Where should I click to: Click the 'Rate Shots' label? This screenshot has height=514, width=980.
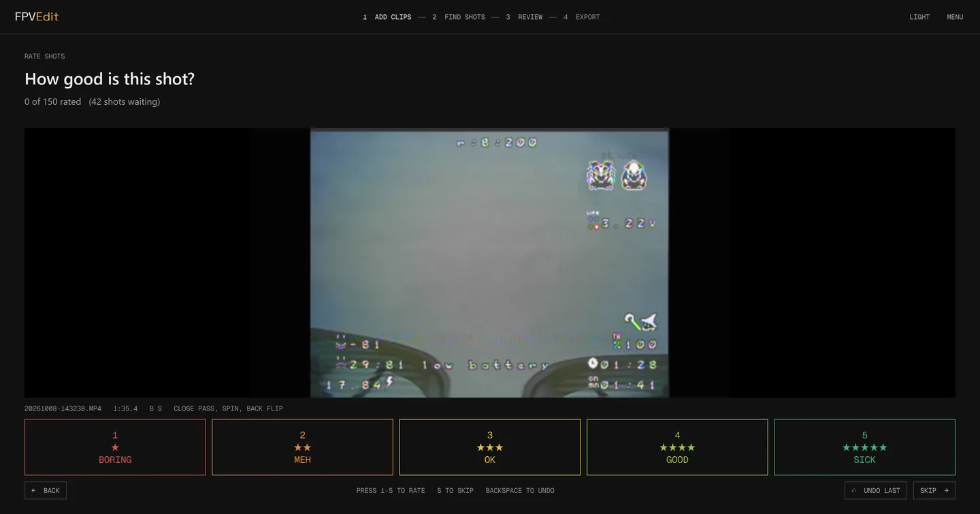[45, 57]
